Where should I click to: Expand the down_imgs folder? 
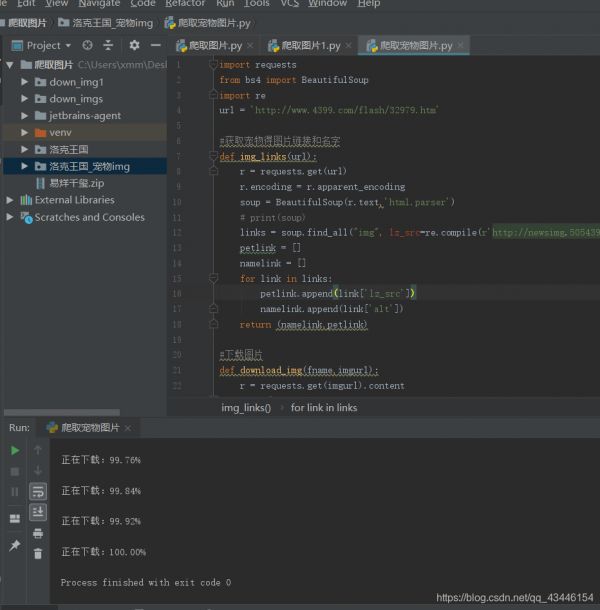25,99
